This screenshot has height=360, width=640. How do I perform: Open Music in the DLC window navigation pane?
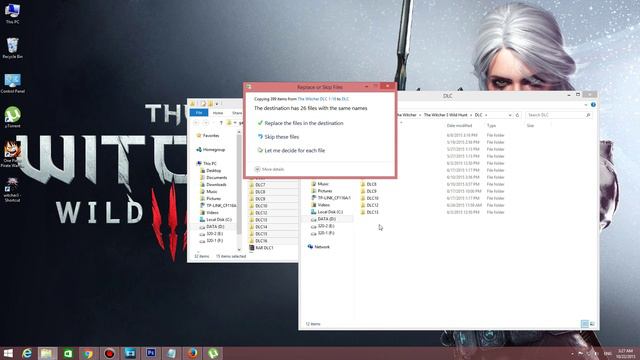pos(320,184)
